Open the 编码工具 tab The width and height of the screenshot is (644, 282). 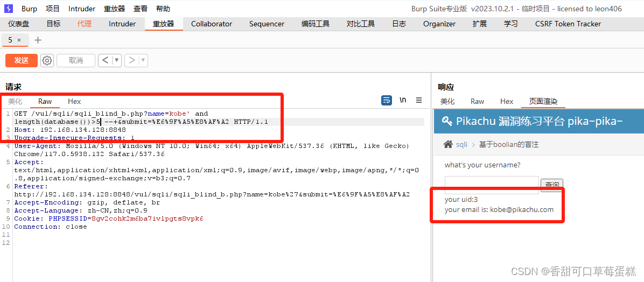[316, 24]
